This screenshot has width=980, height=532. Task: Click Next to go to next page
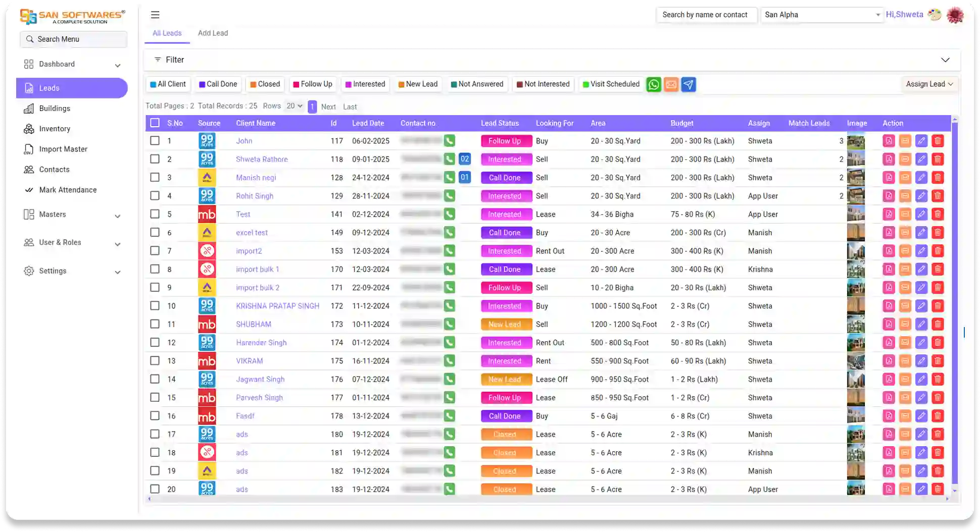pos(328,107)
